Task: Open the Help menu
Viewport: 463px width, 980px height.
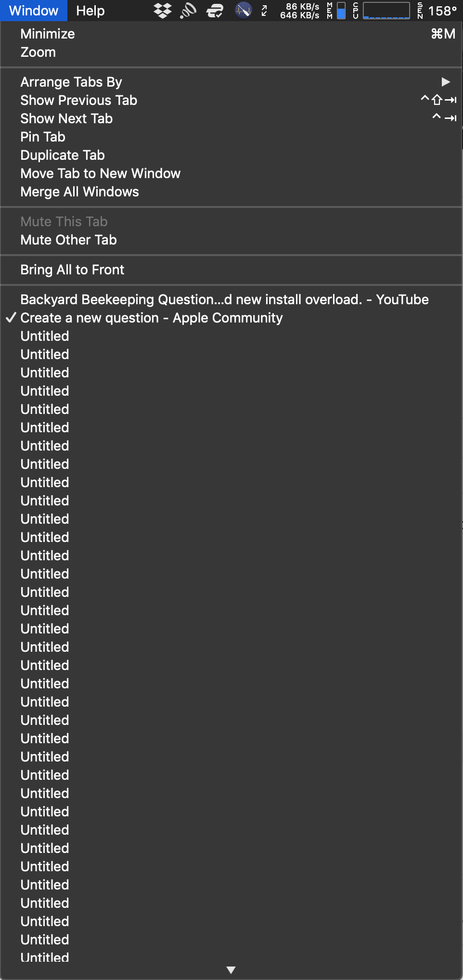Action: tap(90, 11)
